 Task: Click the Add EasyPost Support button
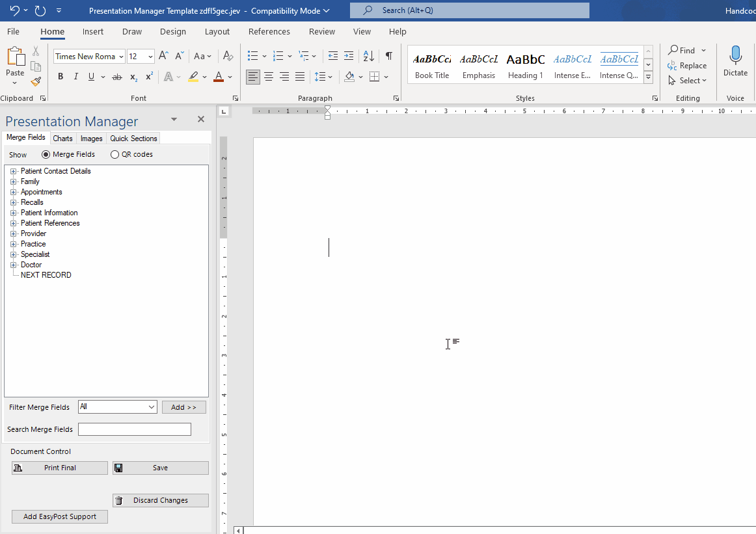(59, 516)
